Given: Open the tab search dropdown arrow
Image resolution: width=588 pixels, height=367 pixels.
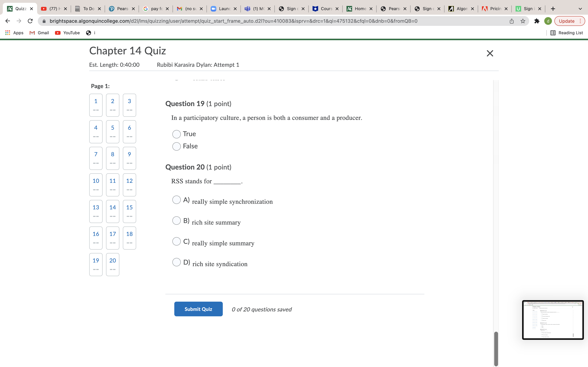Looking at the screenshot, I should pyautogui.click(x=580, y=9).
